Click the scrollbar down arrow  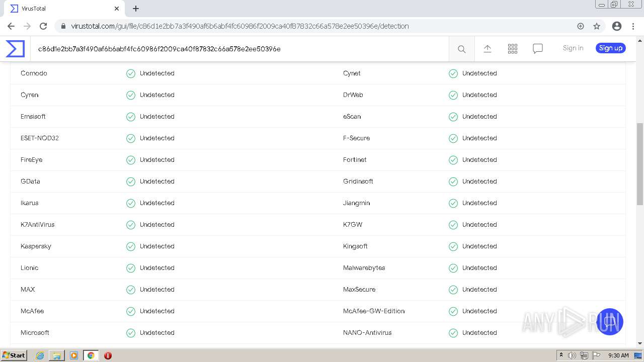click(640, 343)
